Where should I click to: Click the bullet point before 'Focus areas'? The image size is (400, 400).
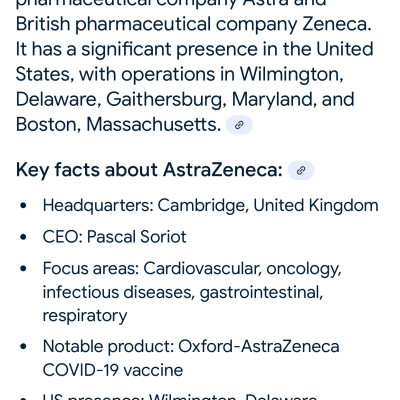click(23, 268)
